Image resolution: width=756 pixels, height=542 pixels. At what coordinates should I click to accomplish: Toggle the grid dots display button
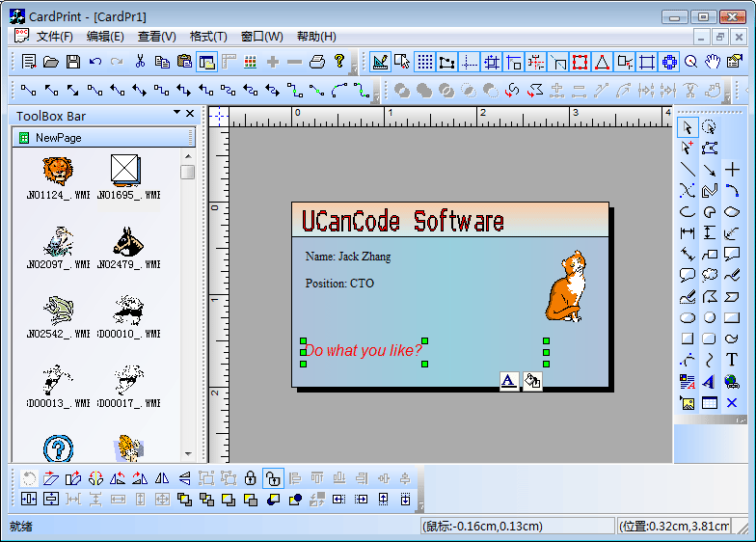pyautogui.click(x=424, y=62)
